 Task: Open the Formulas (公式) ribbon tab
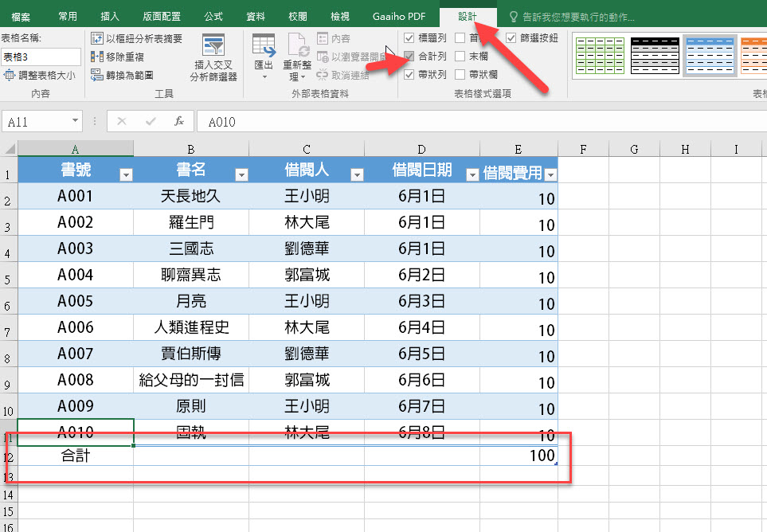coord(213,16)
